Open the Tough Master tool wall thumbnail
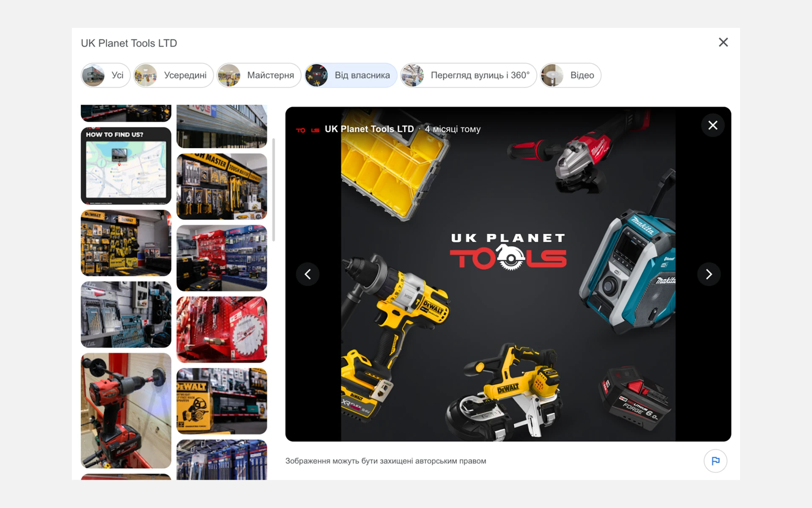This screenshot has height=508, width=812. [x=222, y=186]
